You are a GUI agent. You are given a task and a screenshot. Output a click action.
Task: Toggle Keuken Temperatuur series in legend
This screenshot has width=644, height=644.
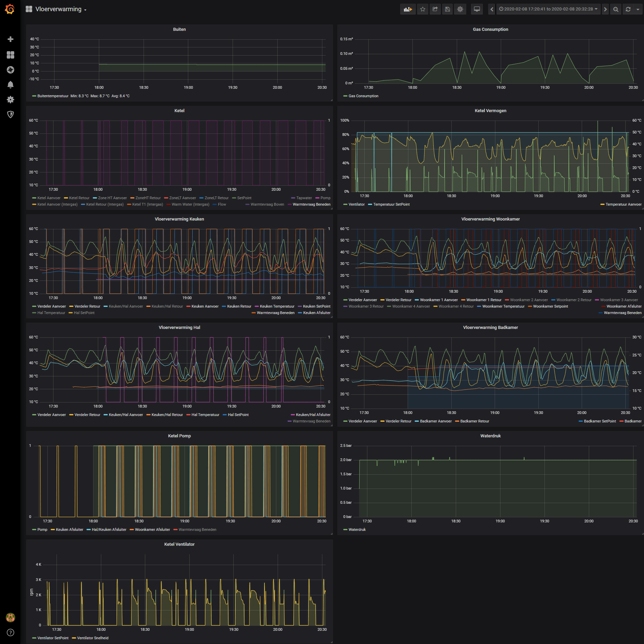click(277, 307)
